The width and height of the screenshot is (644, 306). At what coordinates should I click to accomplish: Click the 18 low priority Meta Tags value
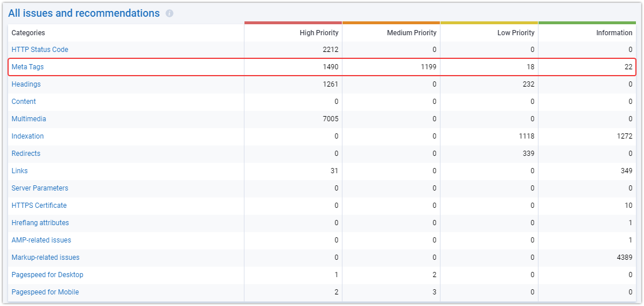coord(530,67)
